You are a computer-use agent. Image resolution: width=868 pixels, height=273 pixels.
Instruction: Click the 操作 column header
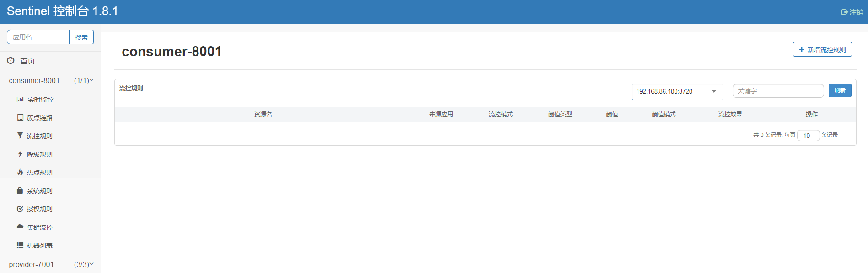[x=811, y=114]
